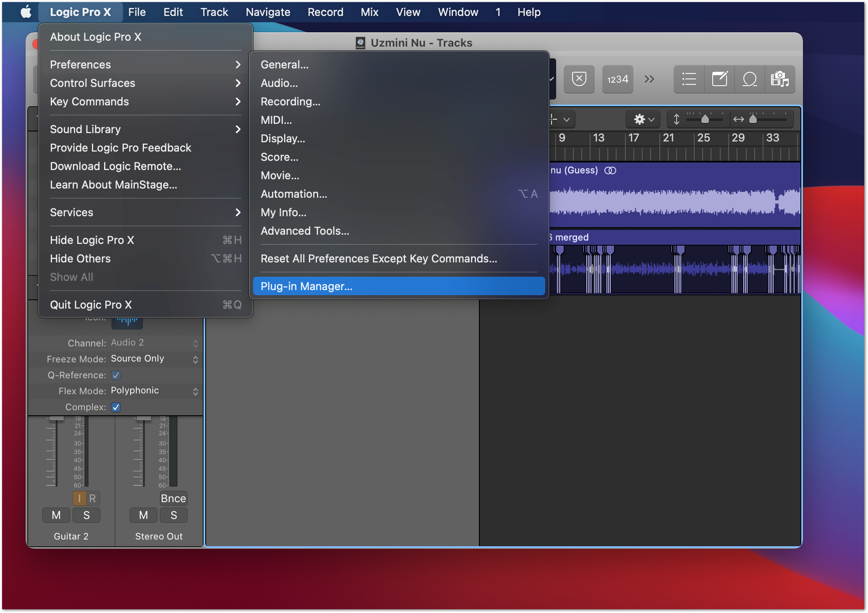Adjust the horizontal zoom slider

753,119
